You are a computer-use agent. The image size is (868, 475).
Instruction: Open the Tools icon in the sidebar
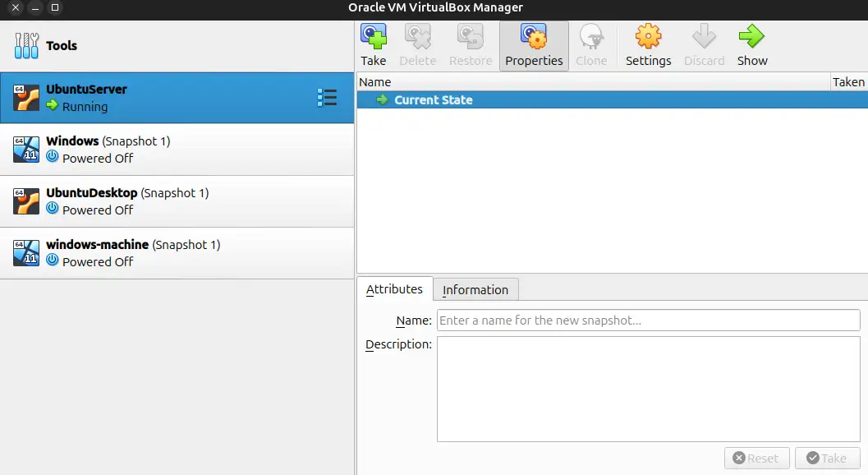click(26, 45)
